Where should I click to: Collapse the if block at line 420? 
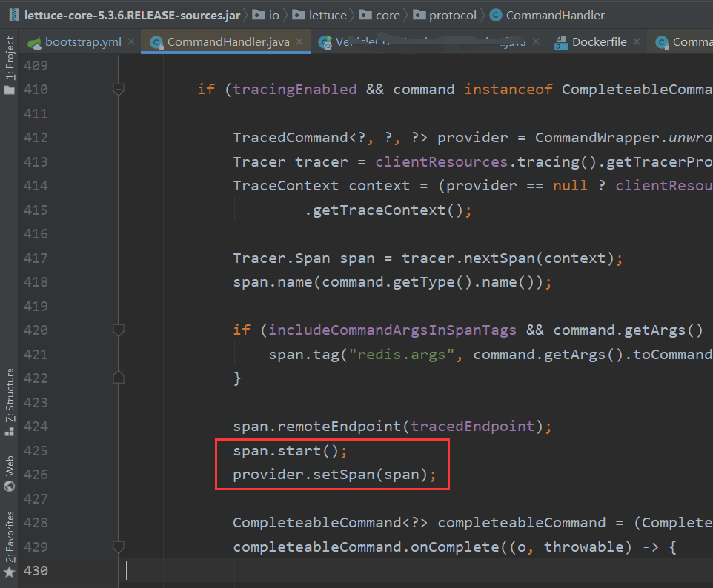pyautogui.click(x=119, y=330)
